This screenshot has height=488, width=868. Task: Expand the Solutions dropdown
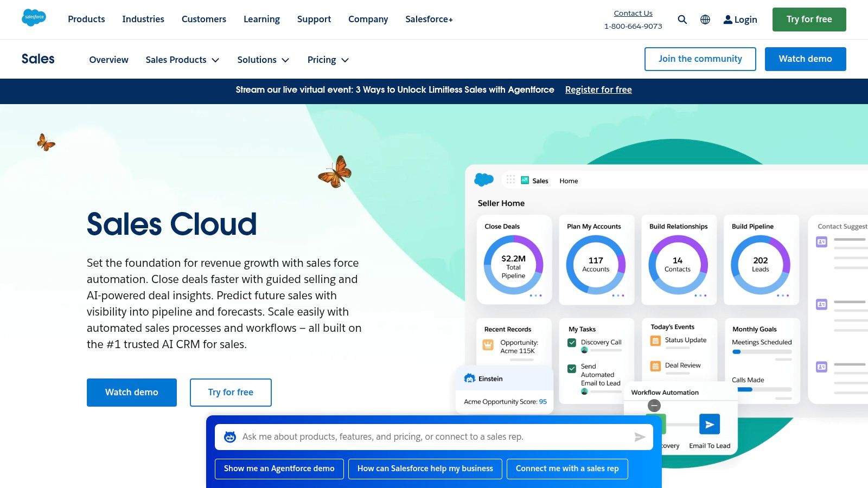[x=263, y=60]
